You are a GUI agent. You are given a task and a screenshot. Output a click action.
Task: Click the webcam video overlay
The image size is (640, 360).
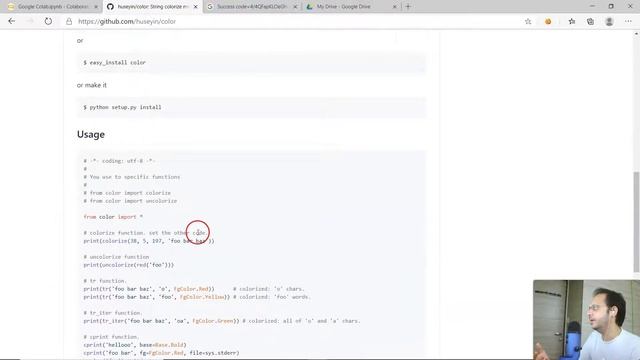[586, 320]
